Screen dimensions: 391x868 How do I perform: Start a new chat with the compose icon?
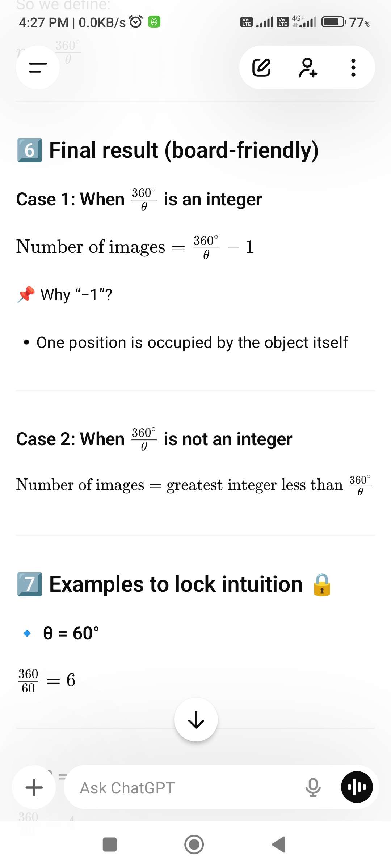tap(262, 67)
